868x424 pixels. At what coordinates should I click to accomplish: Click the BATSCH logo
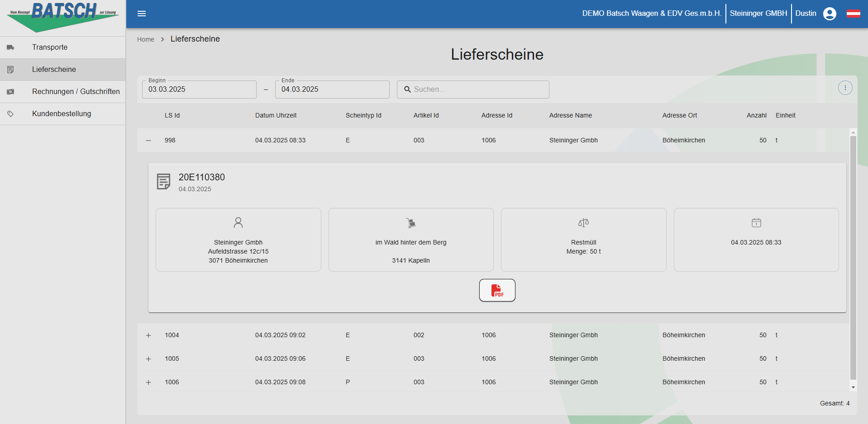pos(63,17)
